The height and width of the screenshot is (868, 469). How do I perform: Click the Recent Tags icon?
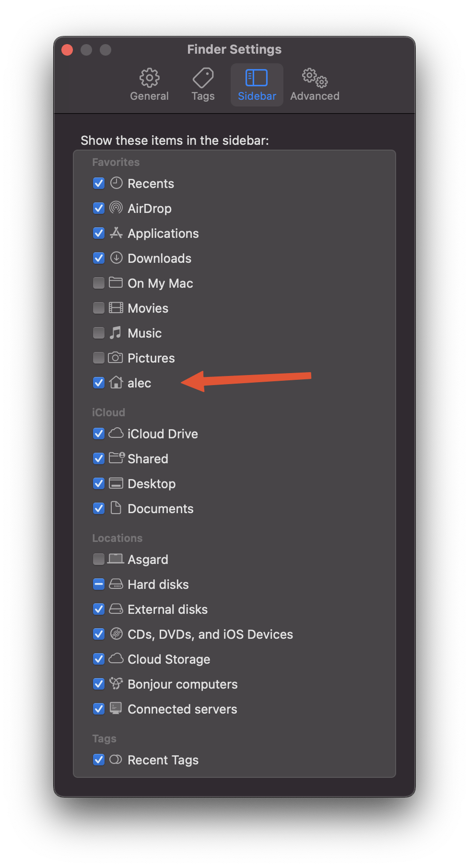tap(116, 760)
